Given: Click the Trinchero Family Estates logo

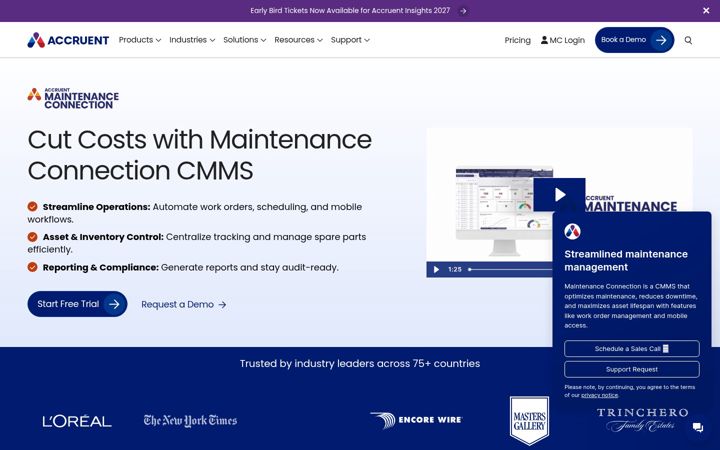Looking at the screenshot, I should tap(642, 420).
